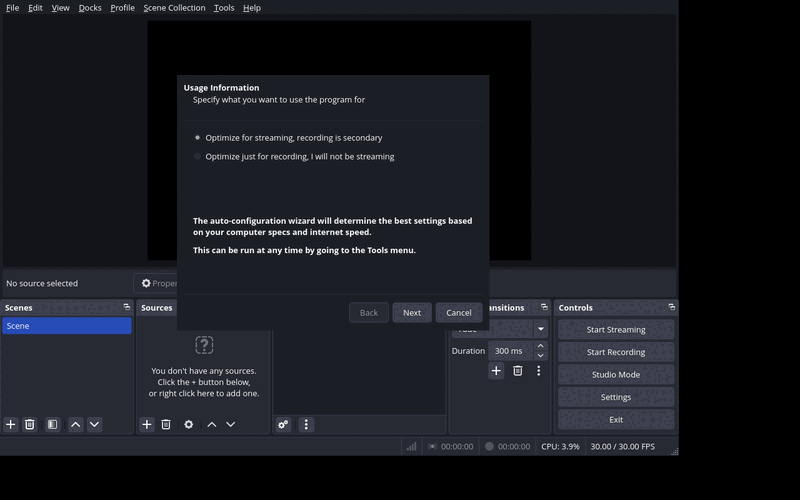Select the Scene item in Scenes list
The image size is (800, 500).
tap(67, 326)
